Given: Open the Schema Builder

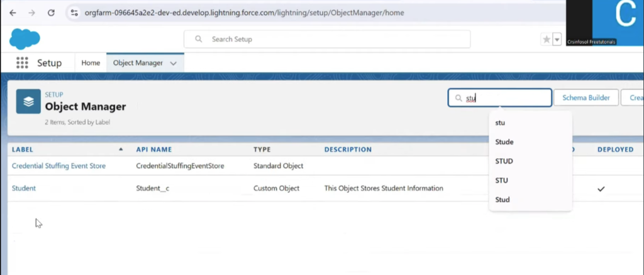Looking at the screenshot, I should [586, 98].
